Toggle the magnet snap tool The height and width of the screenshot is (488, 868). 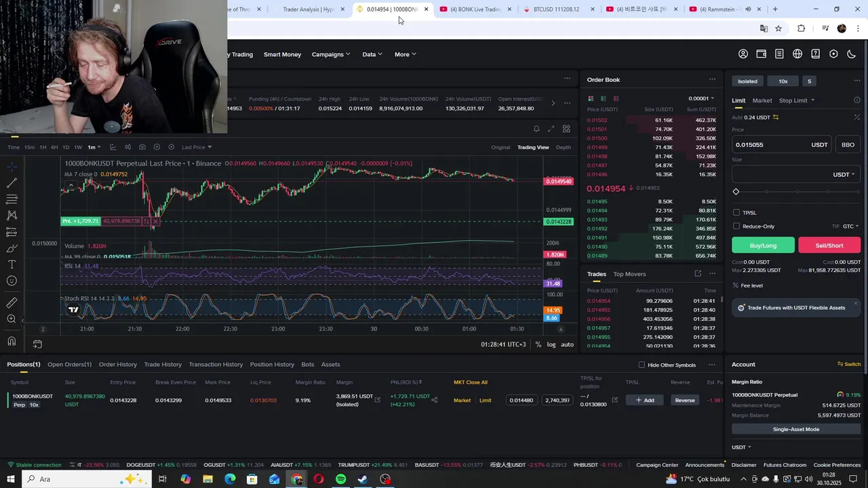(12, 342)
